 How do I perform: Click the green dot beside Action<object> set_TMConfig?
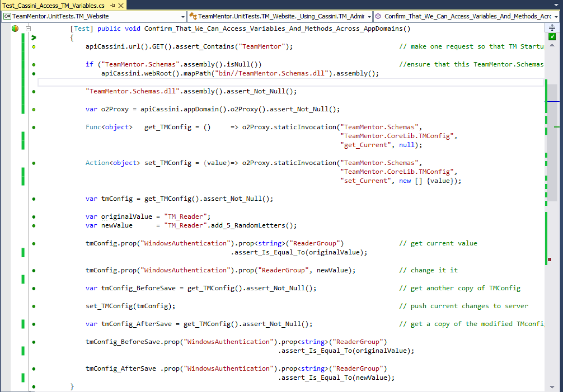(x=34, y=163)
